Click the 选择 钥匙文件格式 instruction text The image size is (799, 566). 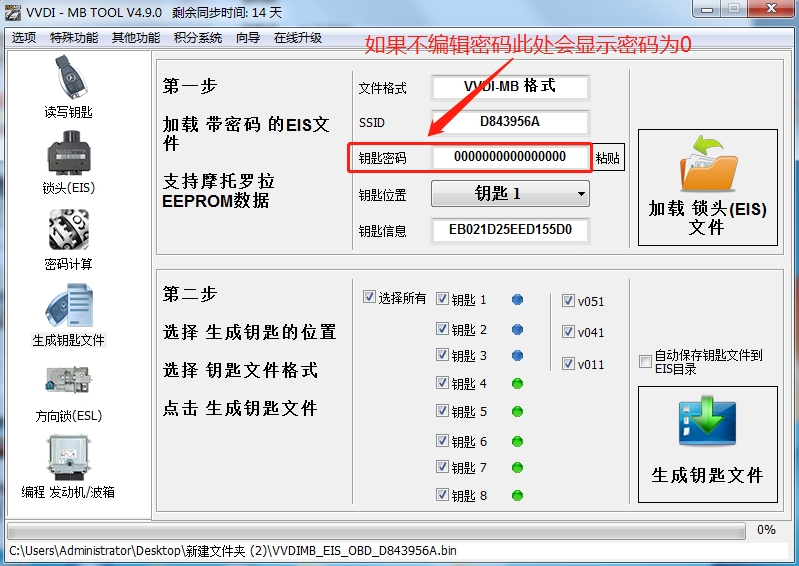[241, 370]
